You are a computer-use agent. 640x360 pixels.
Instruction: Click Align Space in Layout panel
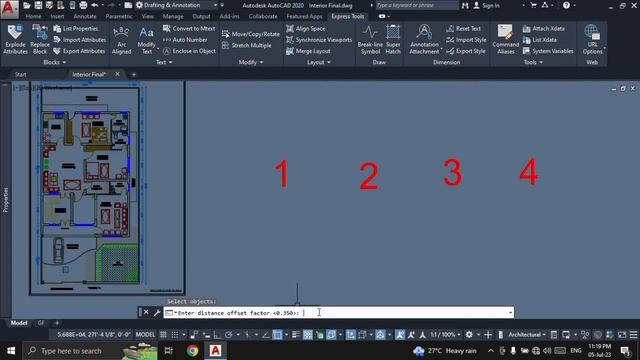click(x=306, y=29)
